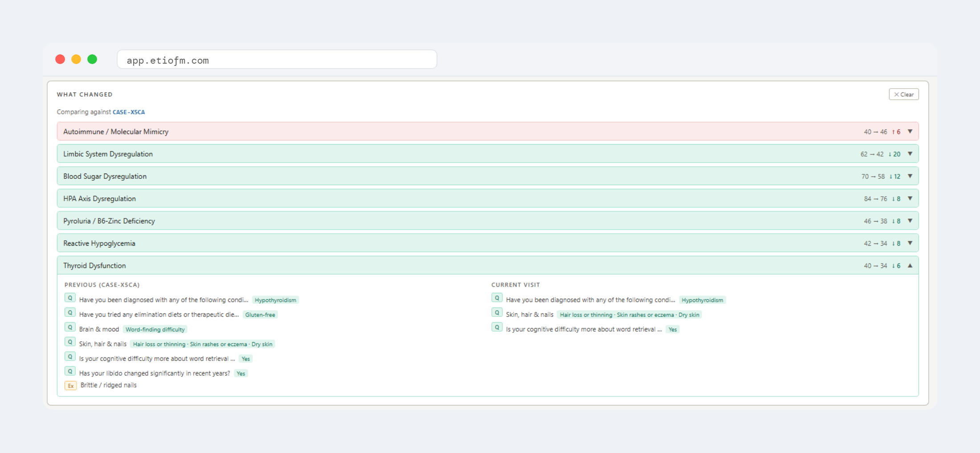The image size is (980, 453).
Task: Click the 70 → 58 score change
Action: 873,176
